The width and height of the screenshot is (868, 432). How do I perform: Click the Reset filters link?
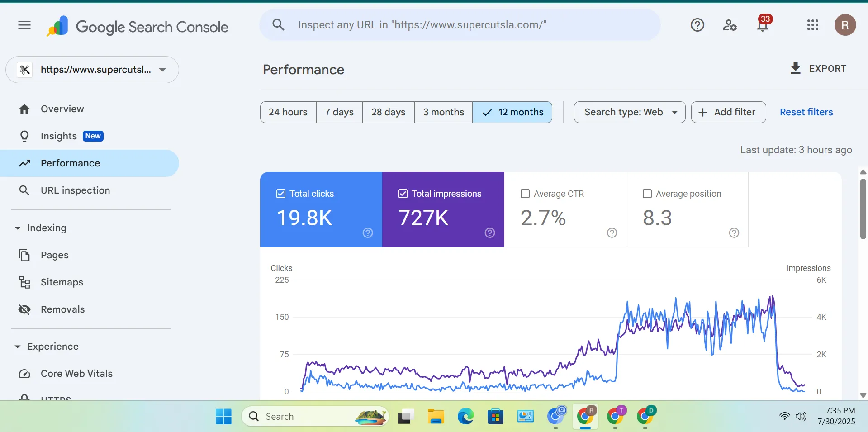point(806,112)
